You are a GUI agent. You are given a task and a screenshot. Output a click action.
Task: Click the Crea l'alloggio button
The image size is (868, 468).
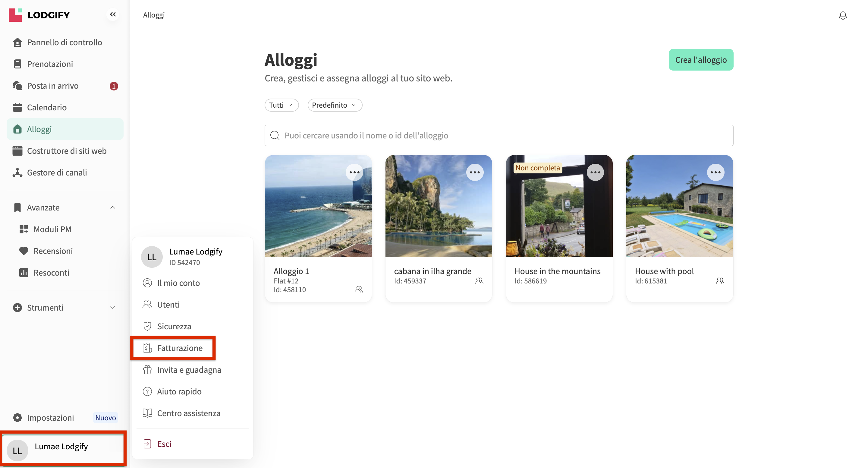click(x=700, y=60)
